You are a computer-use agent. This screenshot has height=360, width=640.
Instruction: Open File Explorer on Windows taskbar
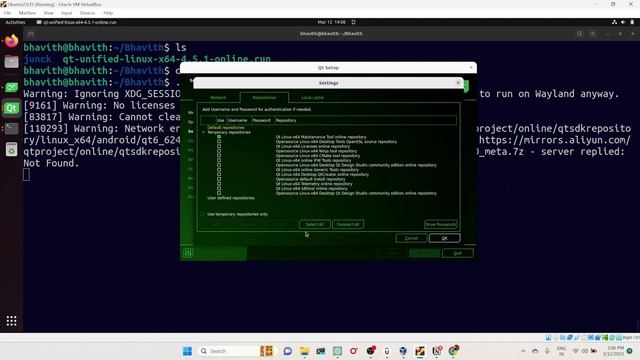[x=304, y=351]
